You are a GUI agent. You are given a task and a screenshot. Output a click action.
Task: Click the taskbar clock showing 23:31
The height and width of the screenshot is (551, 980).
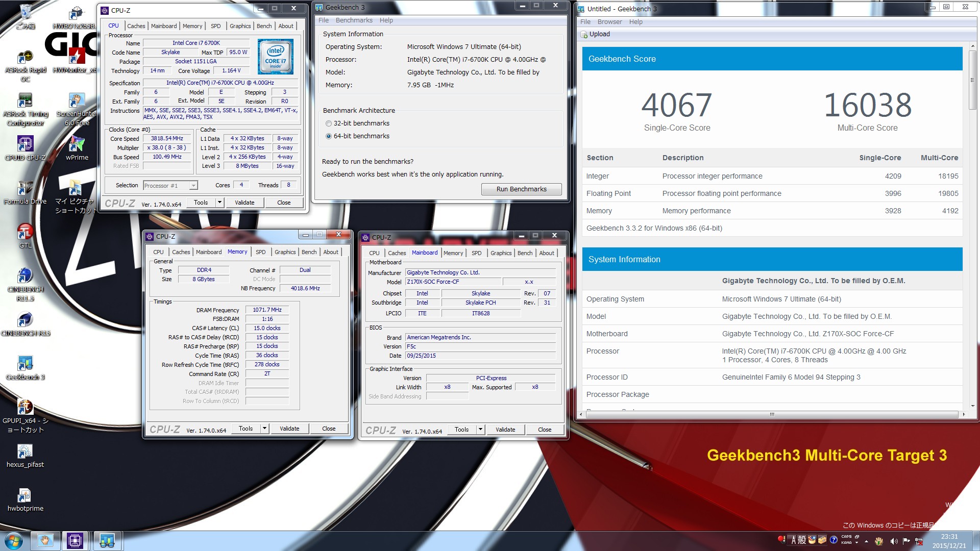[949, 541]
